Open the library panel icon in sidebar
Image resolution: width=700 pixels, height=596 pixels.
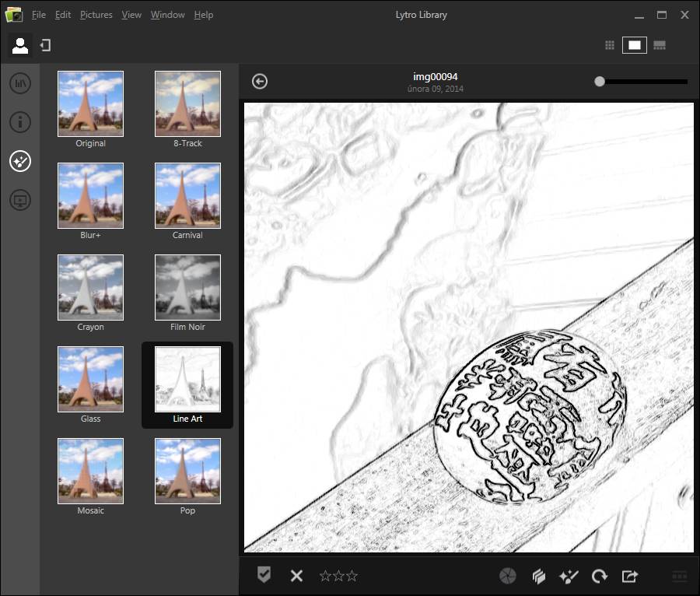click(20, 82)
